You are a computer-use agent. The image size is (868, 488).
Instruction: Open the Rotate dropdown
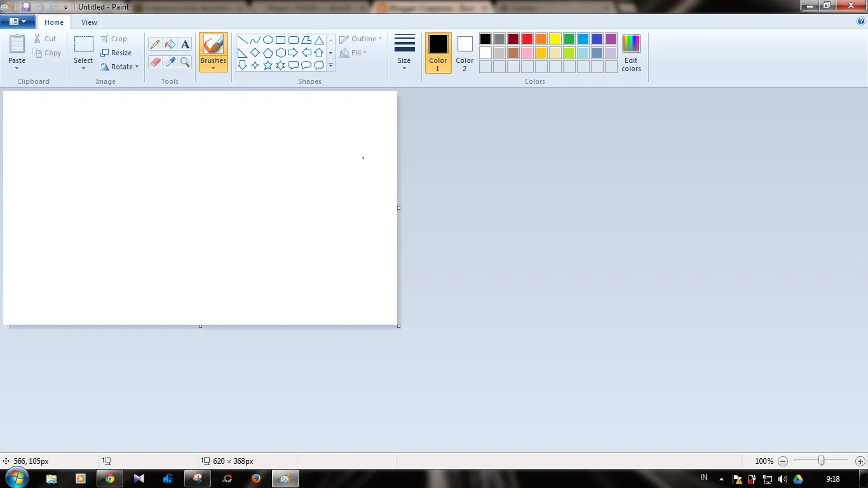[119, 67]
